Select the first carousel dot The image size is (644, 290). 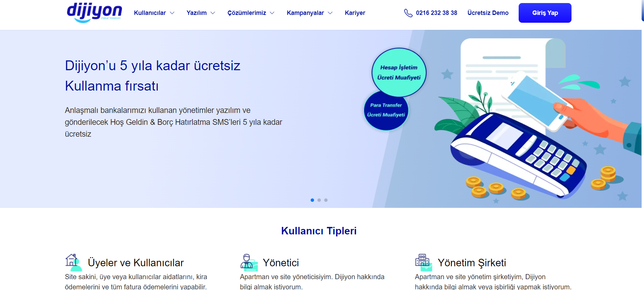312,200
